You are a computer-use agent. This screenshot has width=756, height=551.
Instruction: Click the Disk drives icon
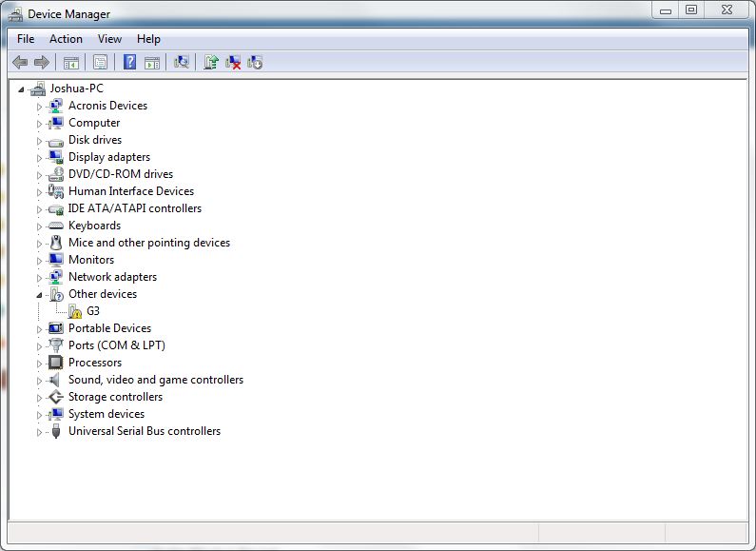click(x=56, y=142)
